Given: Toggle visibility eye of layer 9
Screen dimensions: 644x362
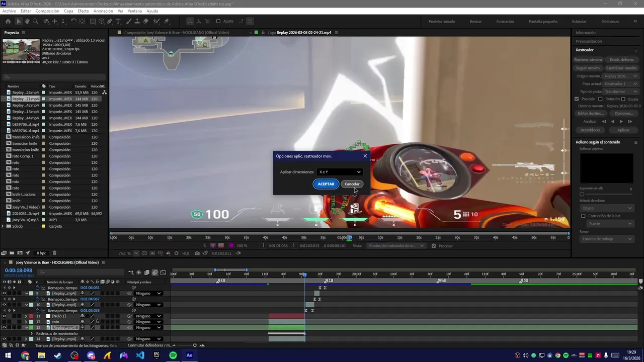Looking at the screenshot, I should tap(4, 293).
